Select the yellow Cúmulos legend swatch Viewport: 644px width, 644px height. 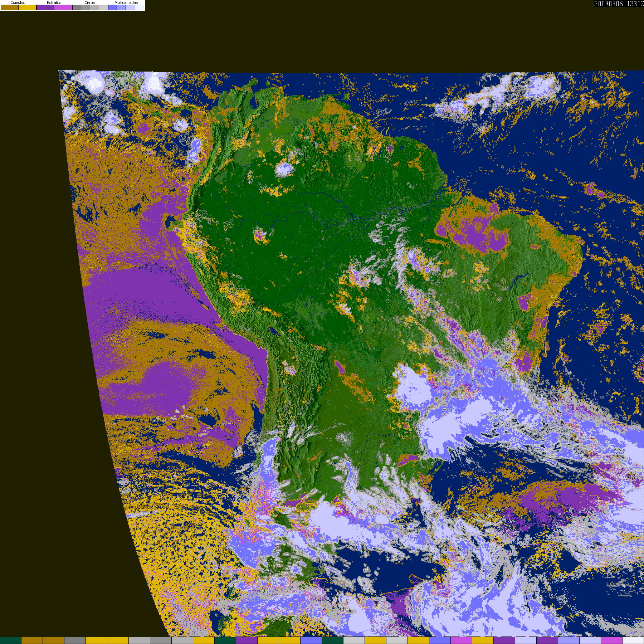pos(27,7)
